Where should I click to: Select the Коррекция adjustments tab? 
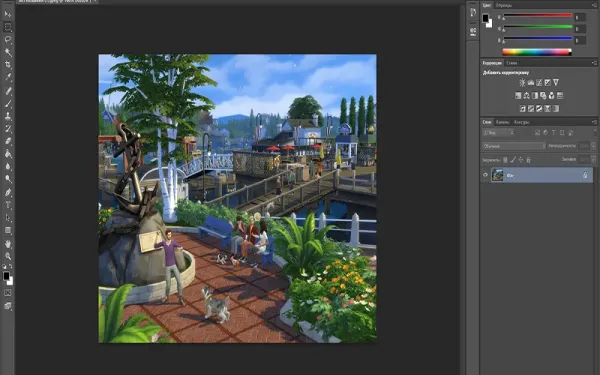[x=492, y=63]
